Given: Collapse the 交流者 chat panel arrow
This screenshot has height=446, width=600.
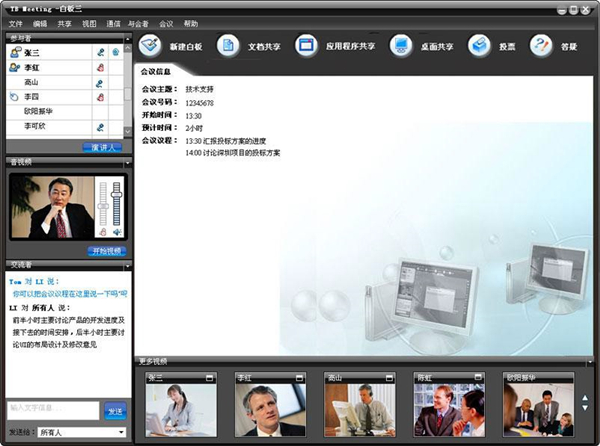Looking at the screenshot, I should [x=127, y=265].
